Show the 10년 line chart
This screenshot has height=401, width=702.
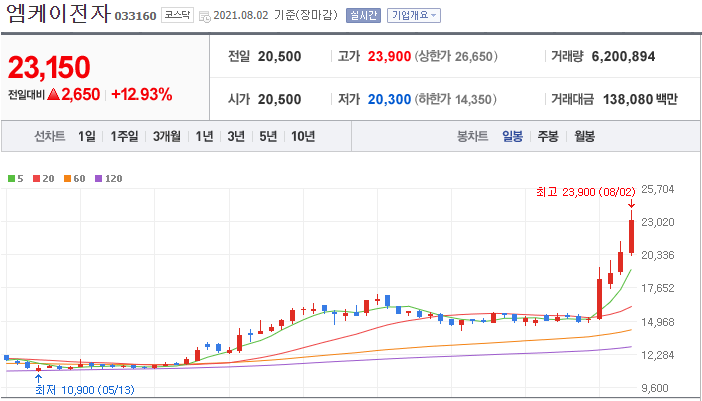pyautogui.click(x=303, y=137)
